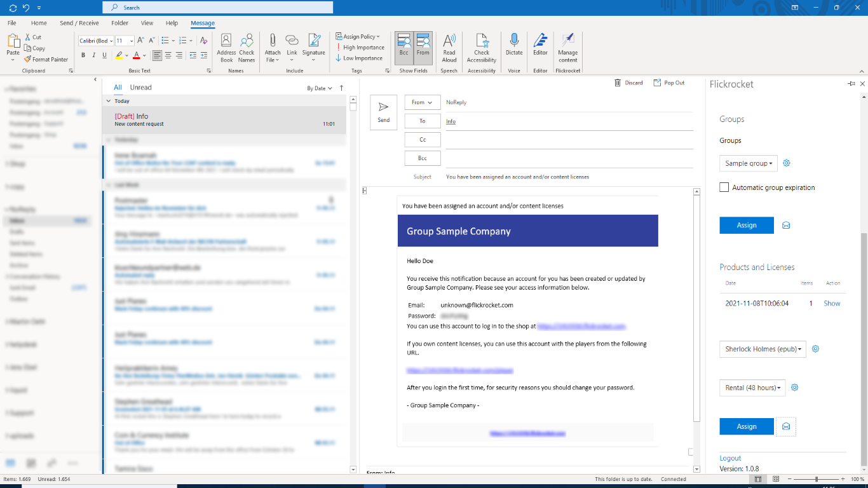This screenshot has height=488, width=868.
Task: Click gear icon next to Sample group
Action: pyautogui.click(x=786, y=163)
